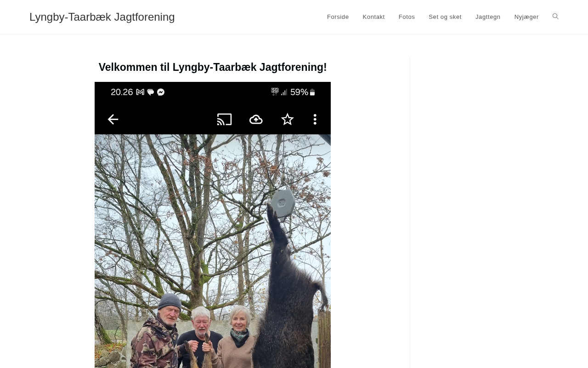588x368 pixels.
Task: Click the Velkommen til Lyngby-Taarbæk Jagtforening heading
Action: (213, 67)
